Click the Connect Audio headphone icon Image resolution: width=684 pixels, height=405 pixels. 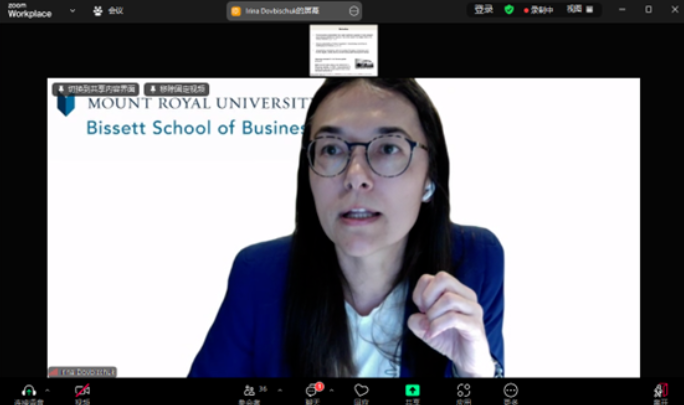(28, 391)
